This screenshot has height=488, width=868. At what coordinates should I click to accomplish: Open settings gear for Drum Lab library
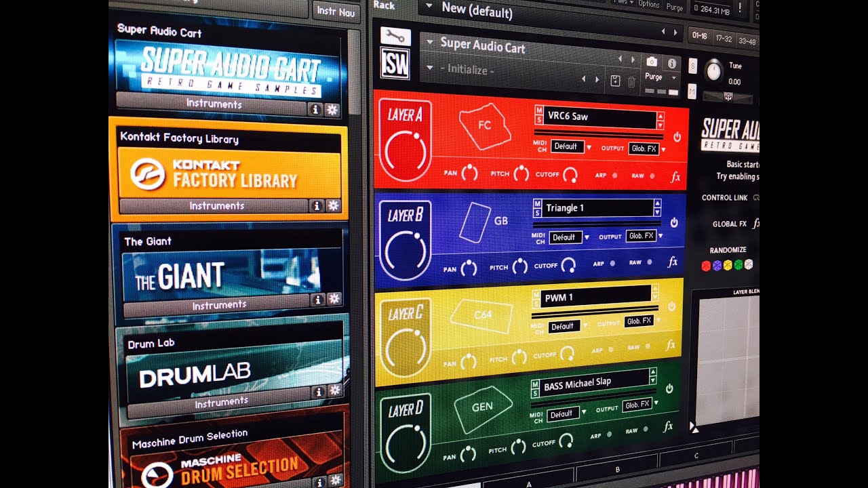334,390
